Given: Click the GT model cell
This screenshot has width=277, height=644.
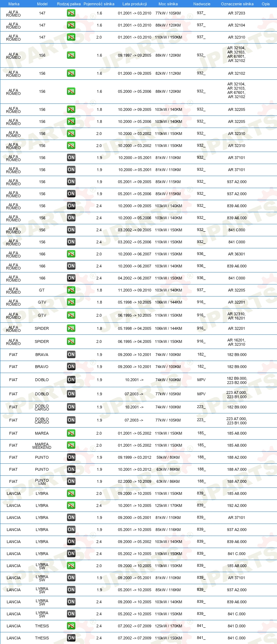Looking at the screenshot, I should (42, 290).
